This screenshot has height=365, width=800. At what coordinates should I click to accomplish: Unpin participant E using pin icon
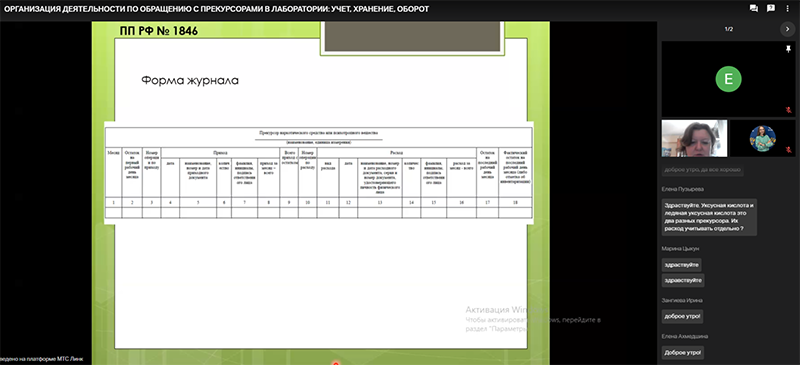coord(788,48)
